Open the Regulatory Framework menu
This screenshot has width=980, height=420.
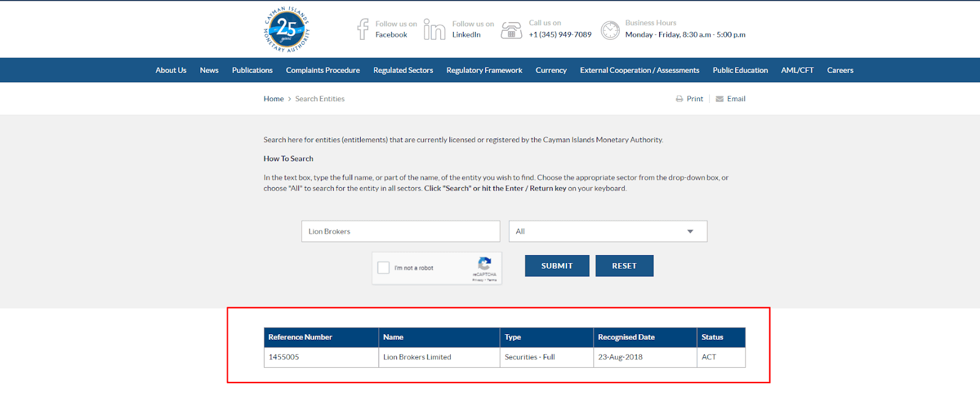[484, 71]
